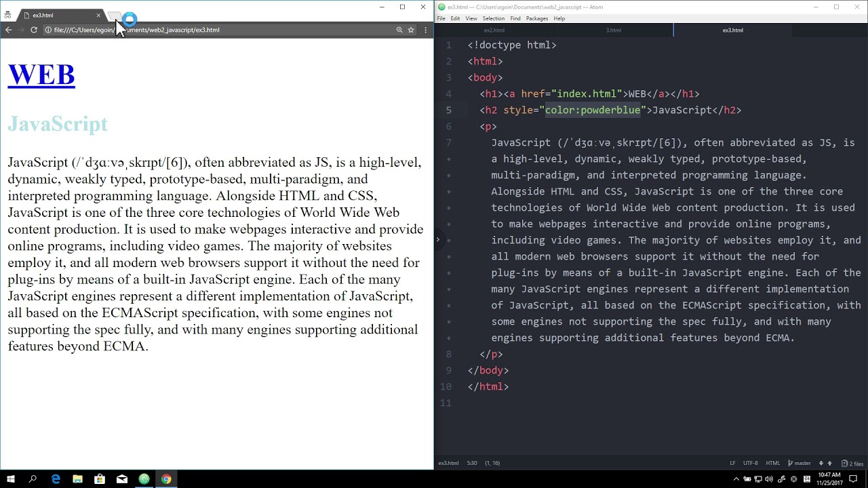
Task: Open the Packages menu in Atom
Action: coord(537,18)
